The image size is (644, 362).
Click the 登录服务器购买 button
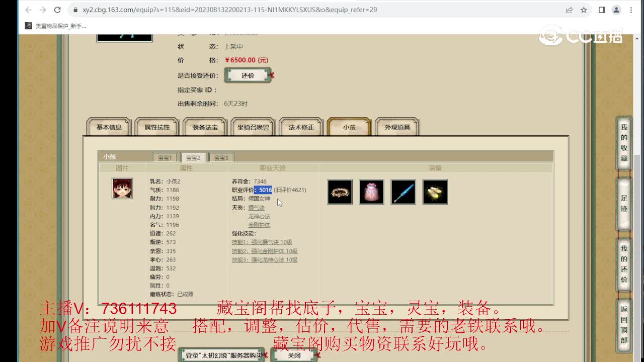(x=221, y=355)
